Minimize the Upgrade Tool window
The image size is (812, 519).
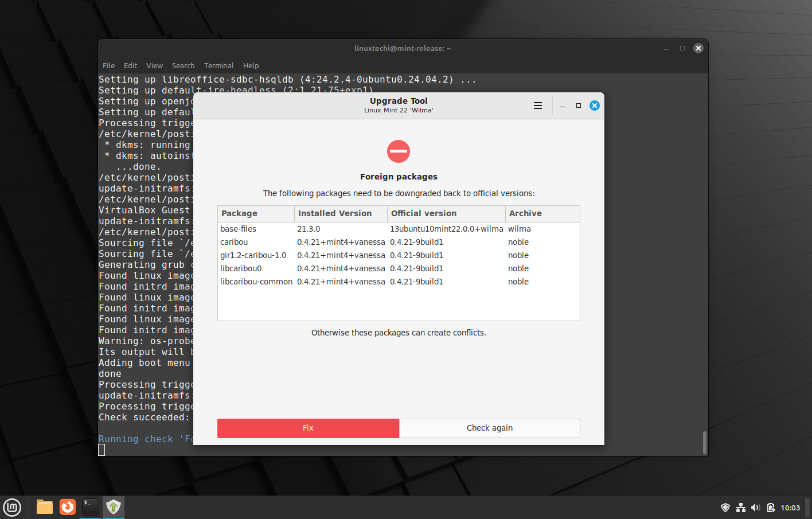point(563,106)
